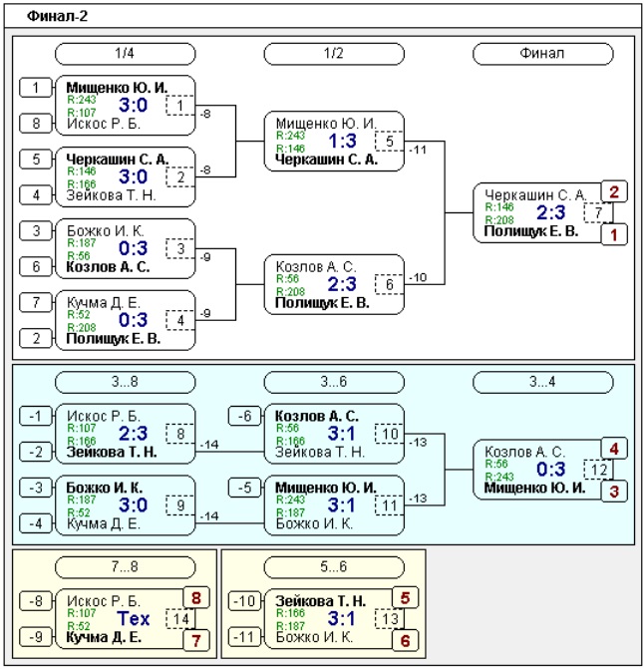Click the -8 source box beside Искос
Viewport: 644px width, 669px height.
pos(36,601)
